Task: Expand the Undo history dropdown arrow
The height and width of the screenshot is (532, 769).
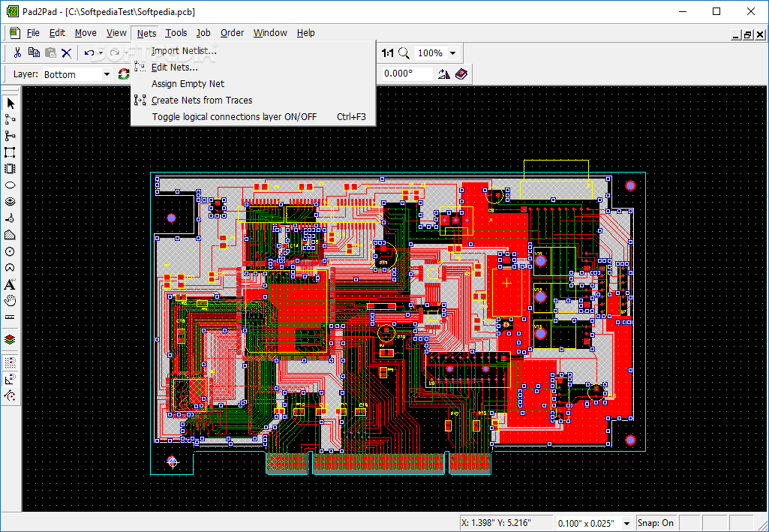Action: (101, 53)
